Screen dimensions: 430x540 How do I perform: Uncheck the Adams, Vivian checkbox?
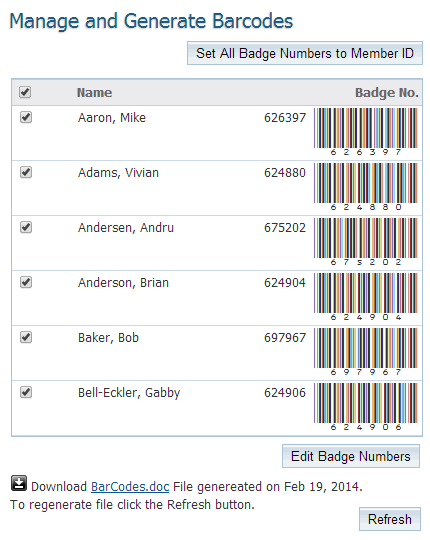click(26, 172)
